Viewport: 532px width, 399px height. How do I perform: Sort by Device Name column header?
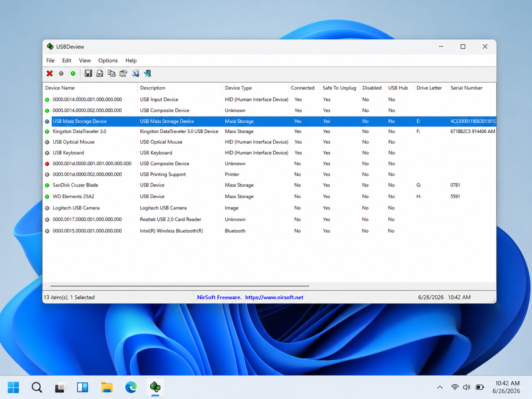pos(90,88)
